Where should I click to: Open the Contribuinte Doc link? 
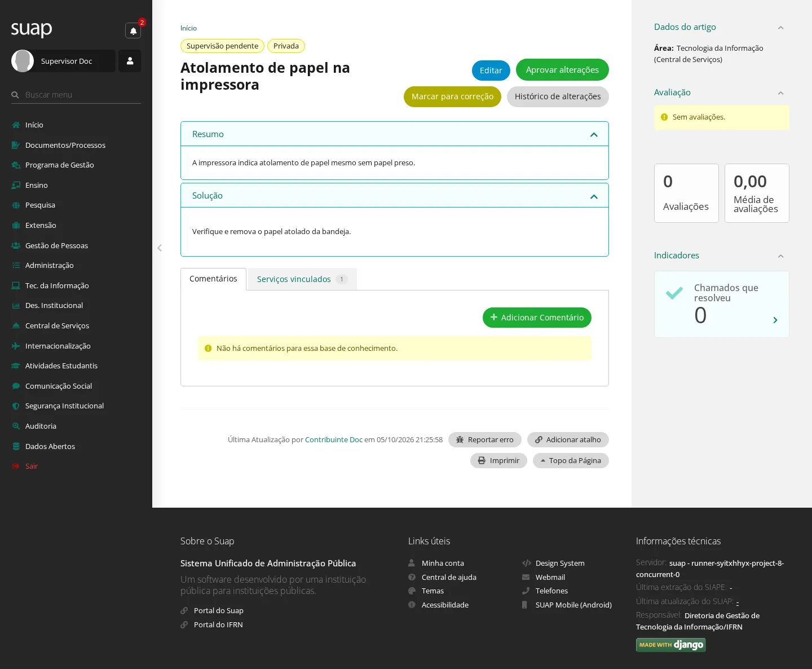pos(334,440)
